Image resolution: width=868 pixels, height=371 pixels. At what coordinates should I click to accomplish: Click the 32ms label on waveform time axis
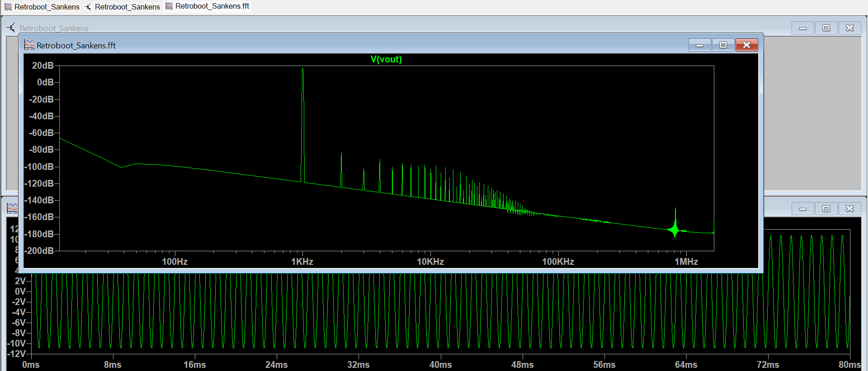click(x=359, y=365)
